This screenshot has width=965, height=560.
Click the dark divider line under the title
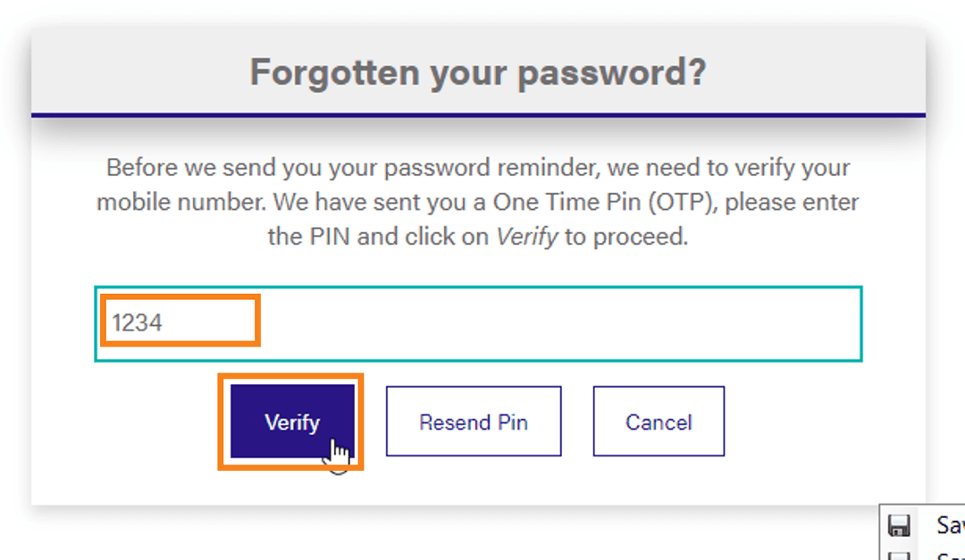[481, 113]
